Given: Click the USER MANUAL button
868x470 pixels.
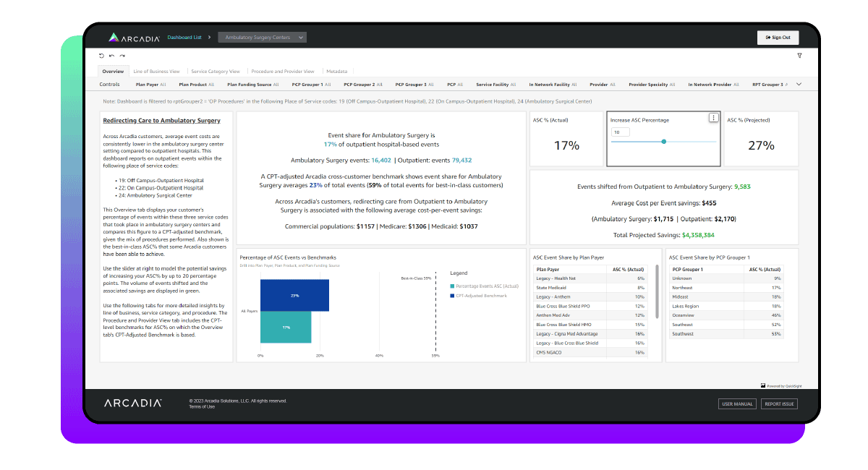Looking at the screenshot, I should [x=737, y=404].
